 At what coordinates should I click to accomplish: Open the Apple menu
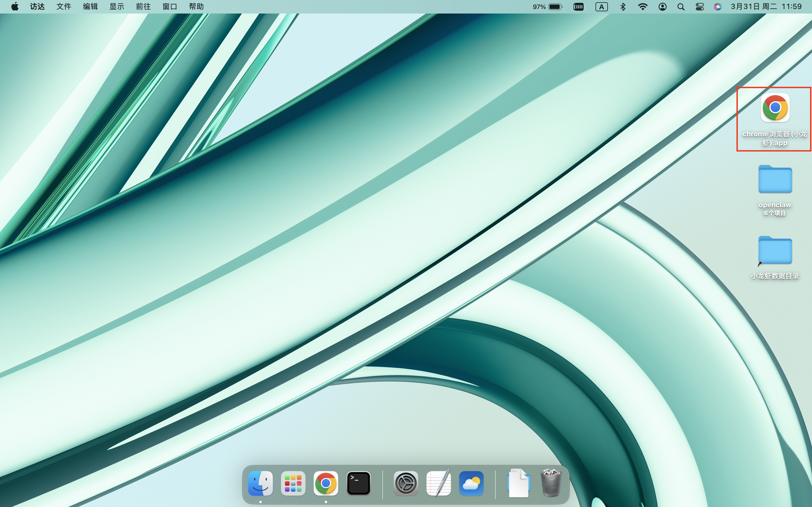15,7
